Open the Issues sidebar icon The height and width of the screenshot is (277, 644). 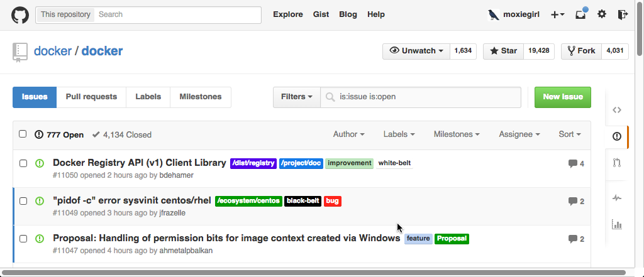[616, 136]
